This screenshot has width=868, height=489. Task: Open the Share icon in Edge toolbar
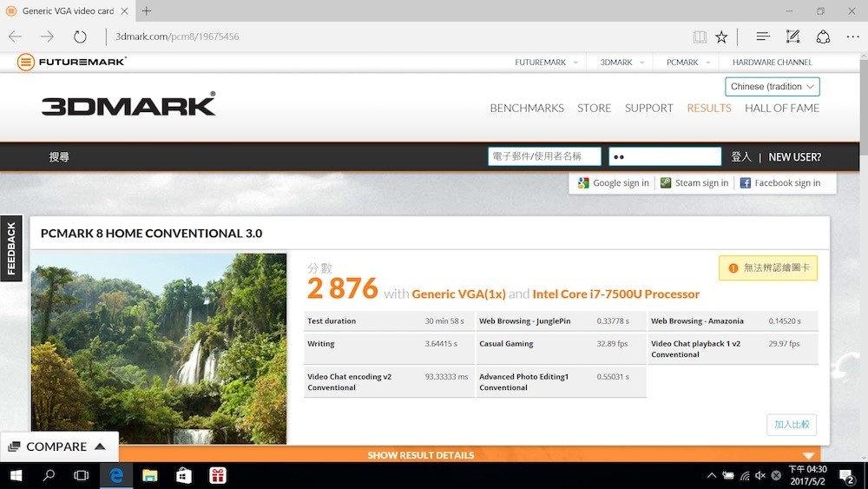pyautogui.click(x=823, y=36)
